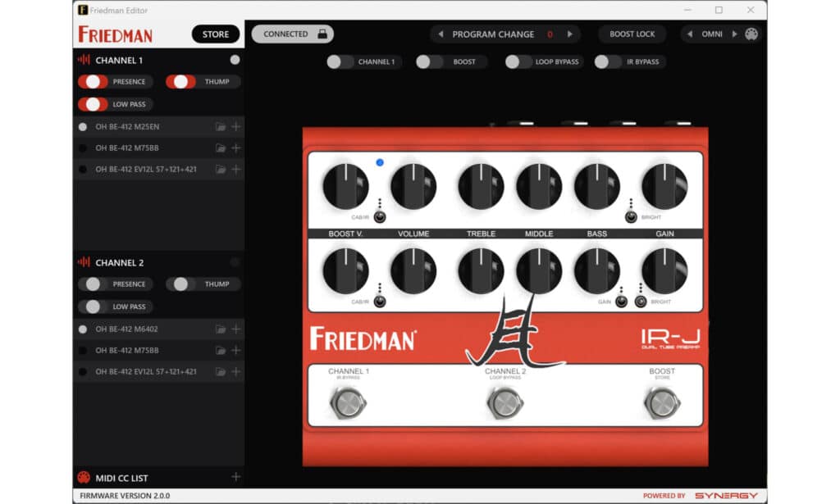The width and height of the screenshot is (840, 504).
Task: Select next MIDI channel right of OMNI
Action: [734, 34]
